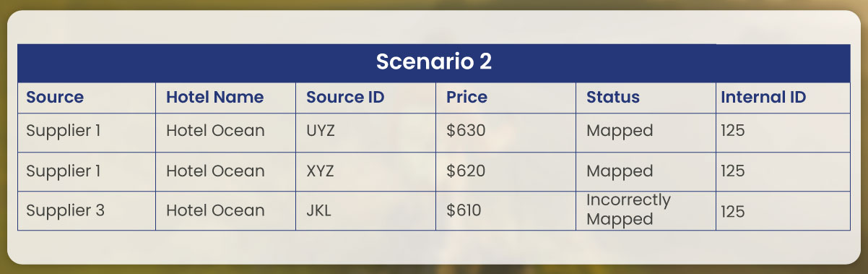Viewport: 868px width, 274px height.
Task: Click the Source ID column header
Action: [x=365, y=98]
